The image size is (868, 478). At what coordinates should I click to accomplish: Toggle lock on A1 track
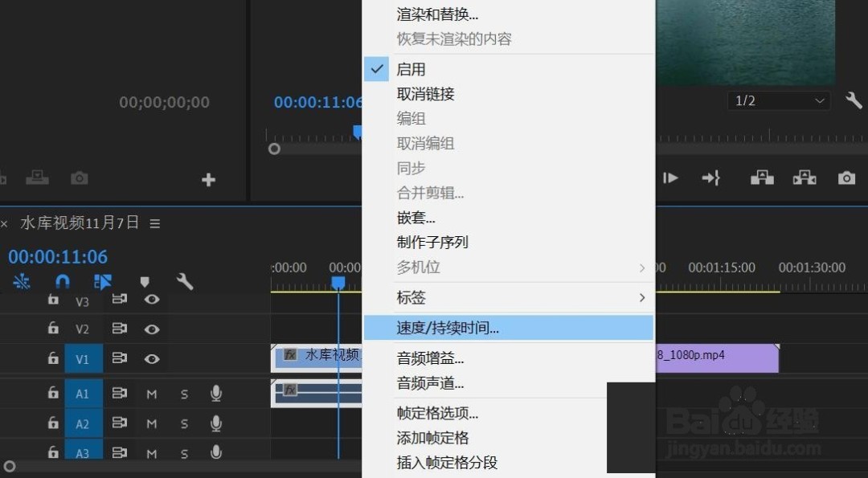pyautogui.click(x=53, y=393)
